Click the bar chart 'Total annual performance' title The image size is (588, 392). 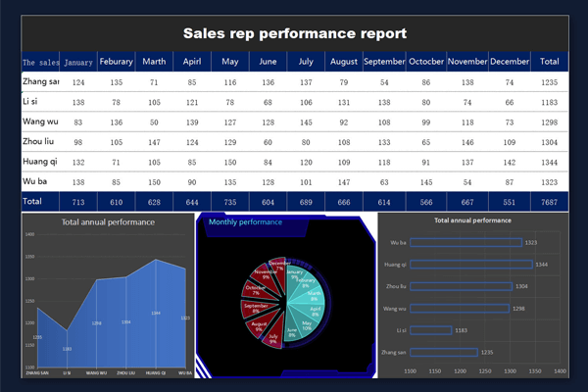click(x=472, y=220)
